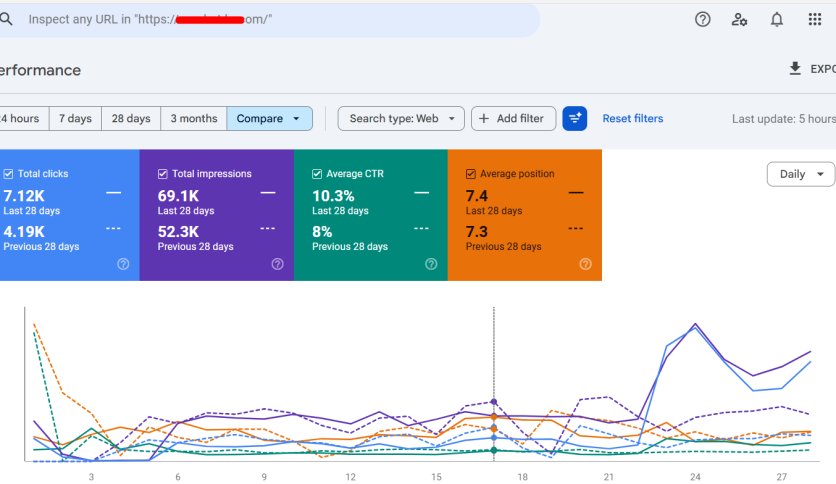Uncheck the Average position checkbox
This screenshot has width=836, height=484.
click(x=471, y=174)
